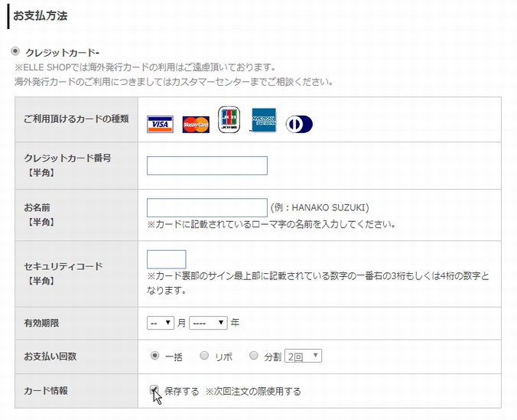Screen dimensions: 517x420
Task: Focus the credit card number field
Action: tap(207, 165)
